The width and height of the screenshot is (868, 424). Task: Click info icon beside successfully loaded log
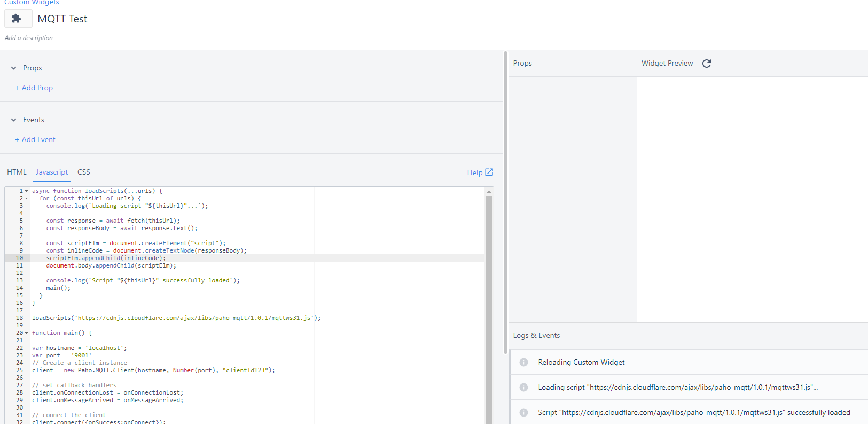(523, 413)
